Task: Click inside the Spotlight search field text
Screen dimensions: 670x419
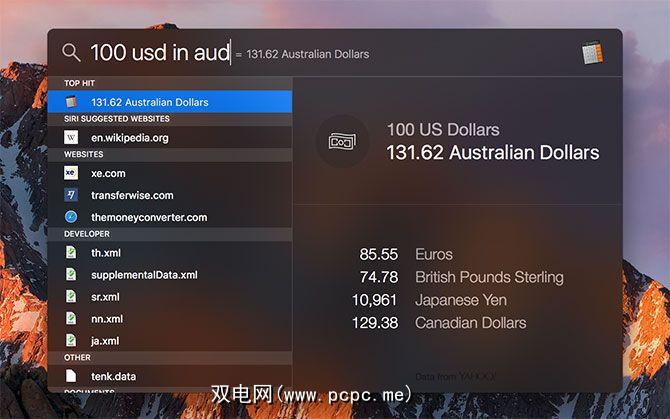Action: click(160, 53)
